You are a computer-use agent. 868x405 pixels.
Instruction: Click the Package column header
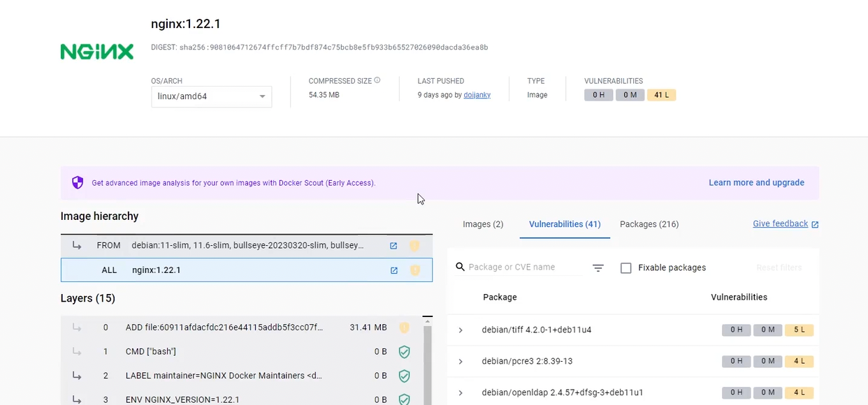click(500, 297)
